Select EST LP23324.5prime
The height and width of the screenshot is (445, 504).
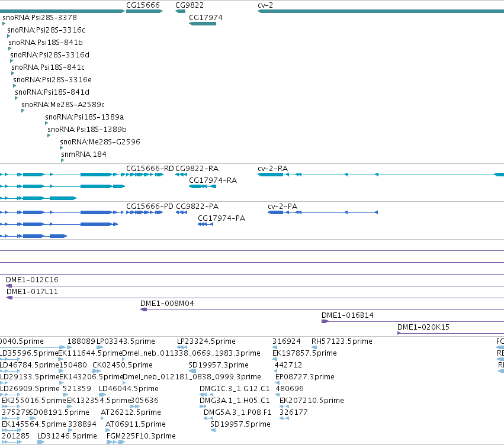click(206, 341)
